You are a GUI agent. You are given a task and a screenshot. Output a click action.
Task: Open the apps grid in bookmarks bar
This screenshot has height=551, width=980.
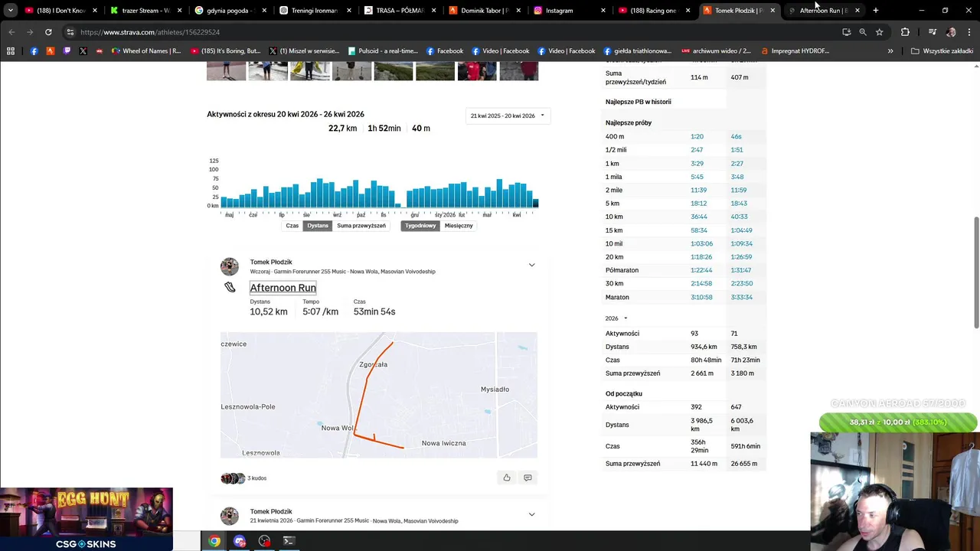pos(11,51)
